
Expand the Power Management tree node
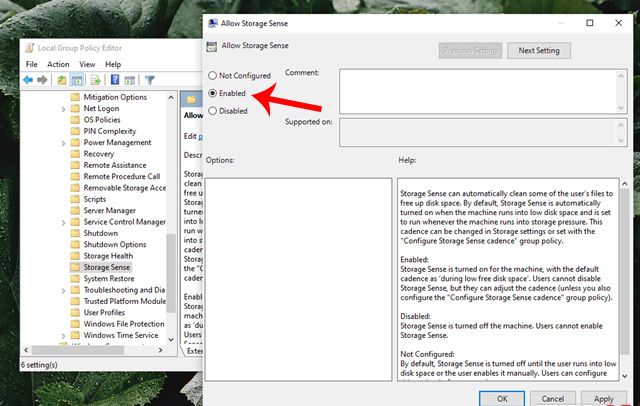(x=63, y=143)
